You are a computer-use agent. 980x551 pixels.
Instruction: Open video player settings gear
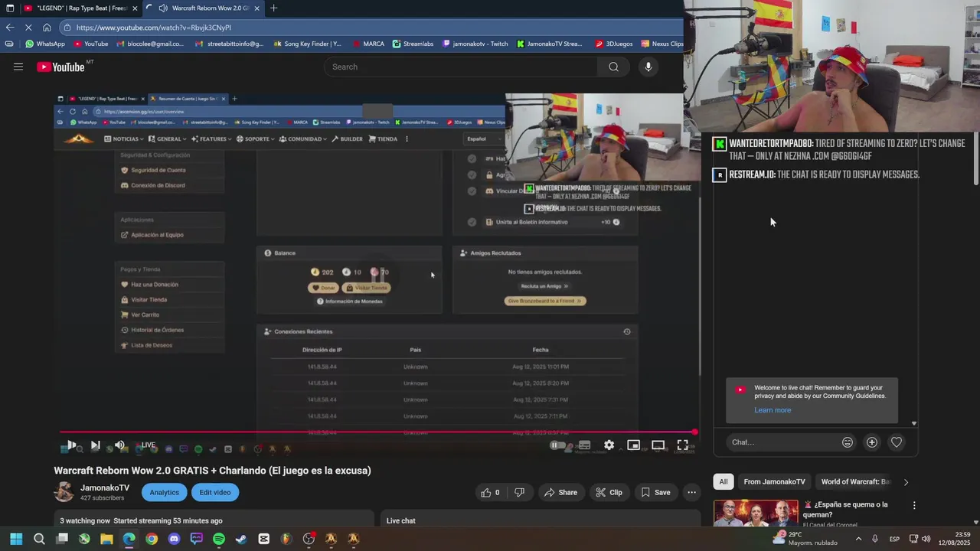tap(609, 445)
